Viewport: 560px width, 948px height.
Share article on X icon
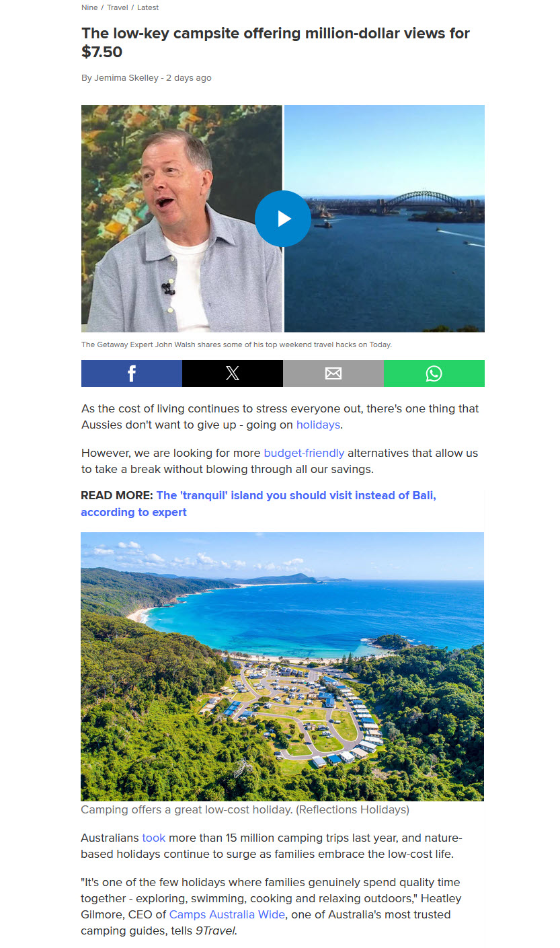233,373
